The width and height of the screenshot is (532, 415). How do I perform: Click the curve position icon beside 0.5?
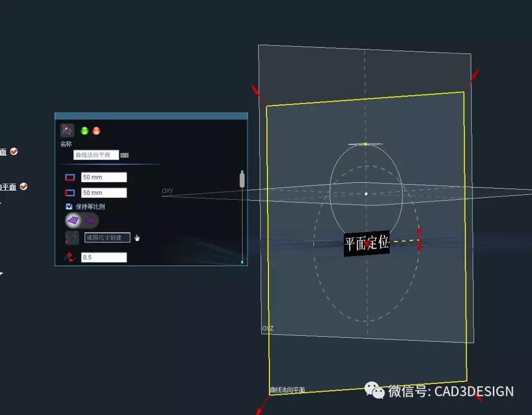(x=70, y=257)
